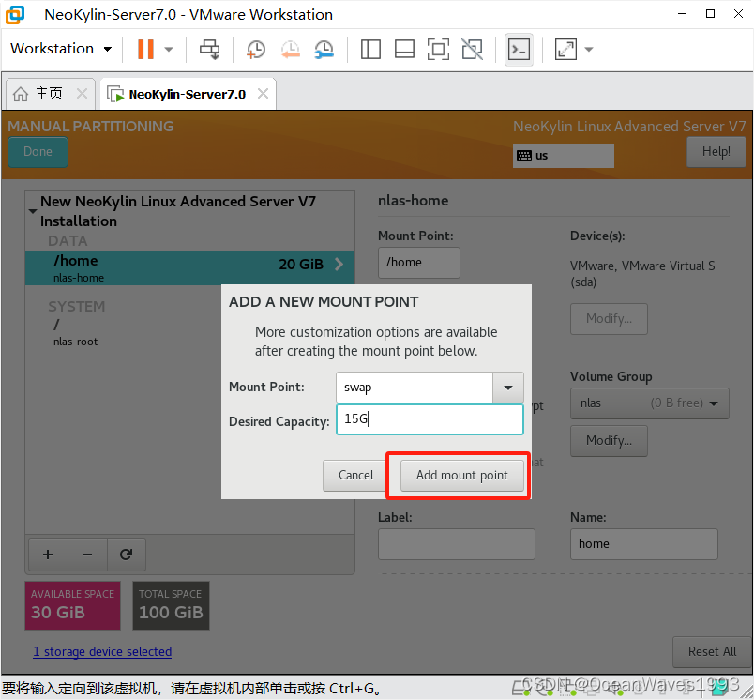The width and height of the screenshot is (754, 700).
Task: Open the Workstation menu
Action: point(61,49)
